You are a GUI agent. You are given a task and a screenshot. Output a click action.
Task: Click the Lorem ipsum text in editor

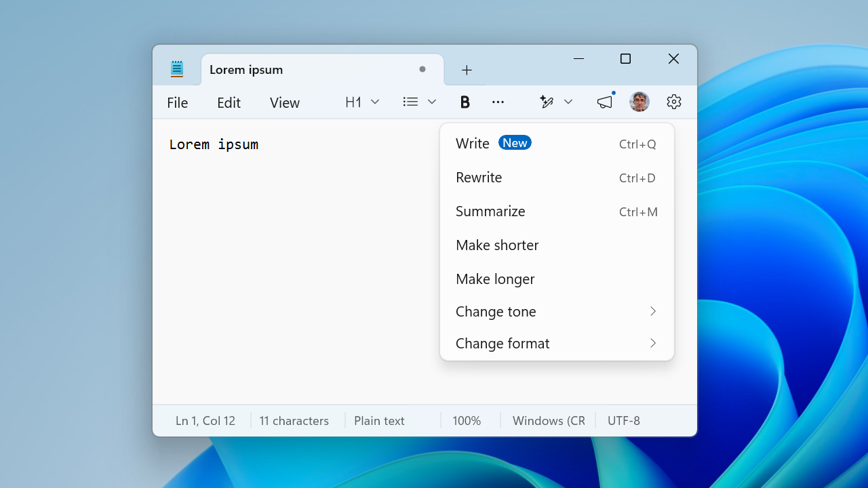(214, 144)
